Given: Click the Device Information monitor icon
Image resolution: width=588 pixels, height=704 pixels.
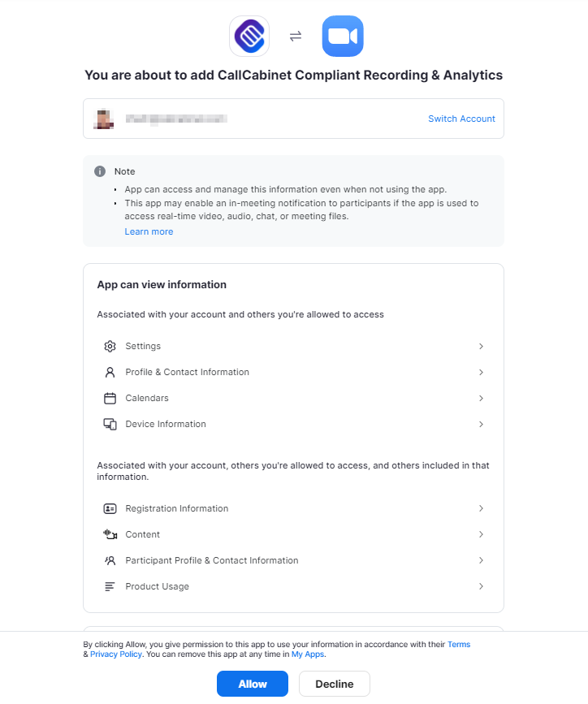Looking at the screenshot, I should pyautogui.click(x=110, y=424).
